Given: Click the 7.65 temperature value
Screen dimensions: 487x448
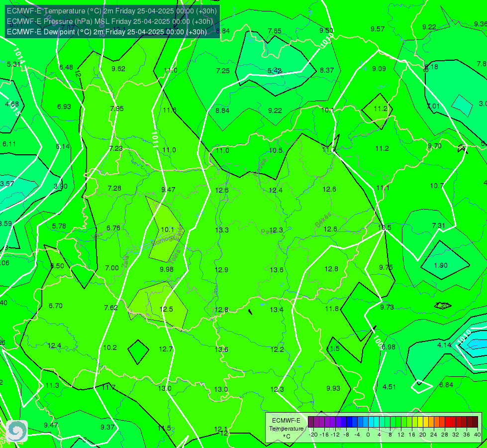Looking at the screenshot, I should pyautogui.click(x=275, y=31).
